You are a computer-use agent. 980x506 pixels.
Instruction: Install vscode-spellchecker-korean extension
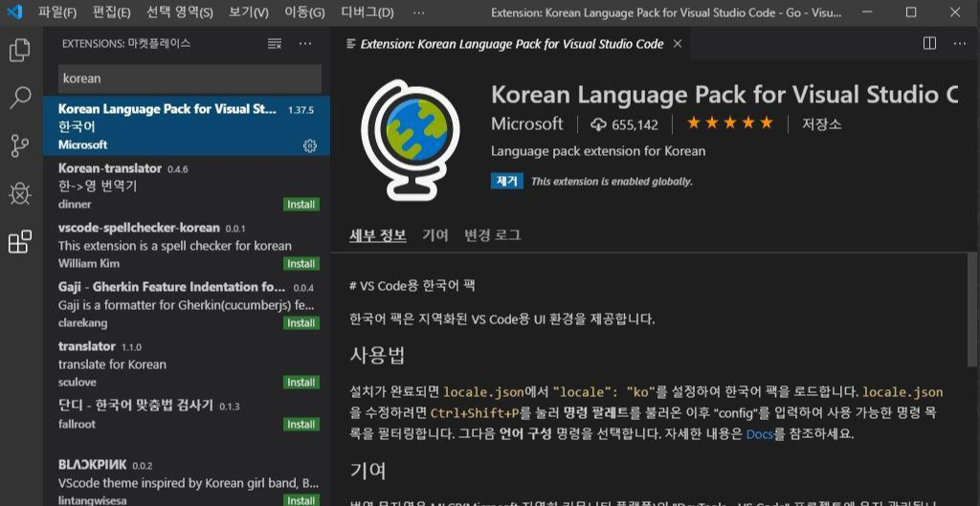[301, 264]
